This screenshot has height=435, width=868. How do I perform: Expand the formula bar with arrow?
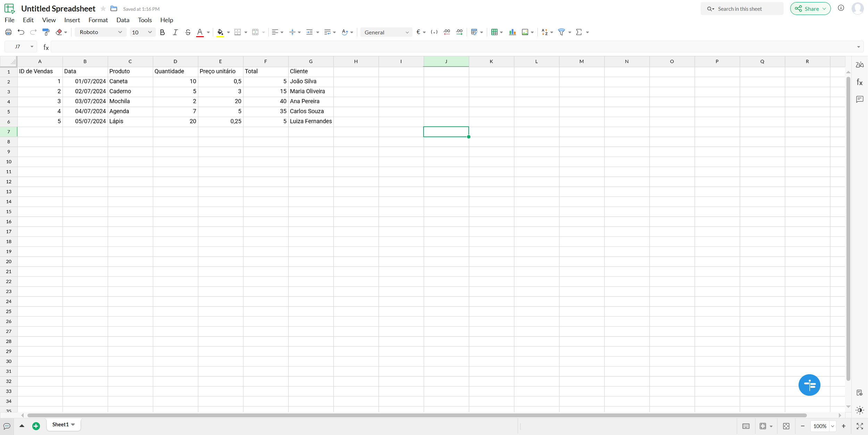pyautogui.click(x=859, y=47)
